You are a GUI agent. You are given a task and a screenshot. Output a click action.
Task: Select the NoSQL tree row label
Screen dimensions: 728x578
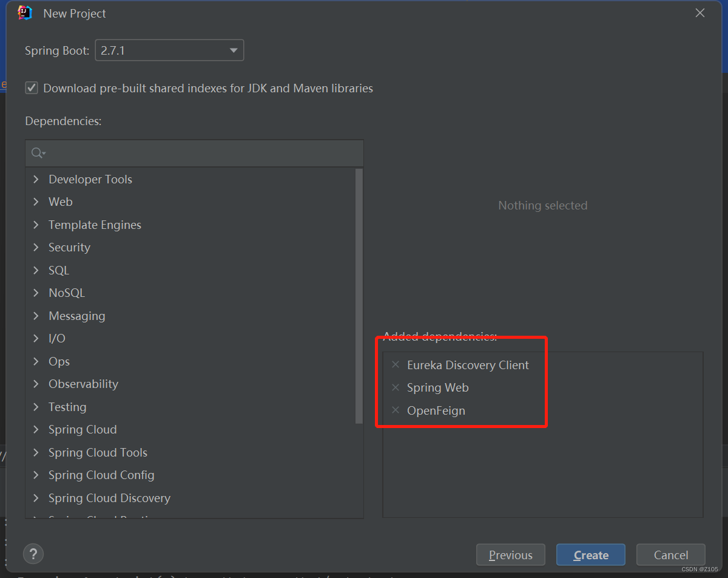(x=67, y=293)
